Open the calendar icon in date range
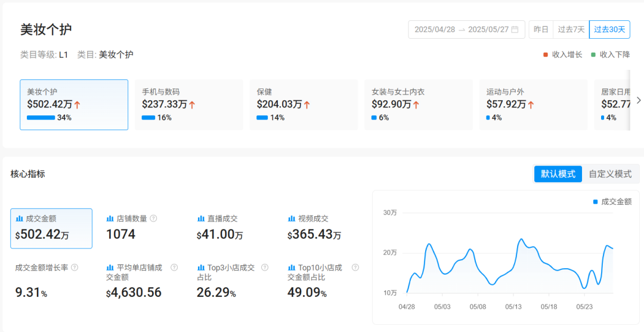The height and width of the screenshot is (332, 644). click(515, 30)
